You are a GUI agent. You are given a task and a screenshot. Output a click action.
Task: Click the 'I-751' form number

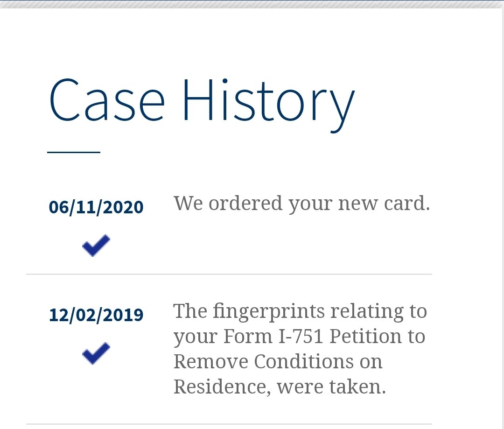[x=301, y=336]
